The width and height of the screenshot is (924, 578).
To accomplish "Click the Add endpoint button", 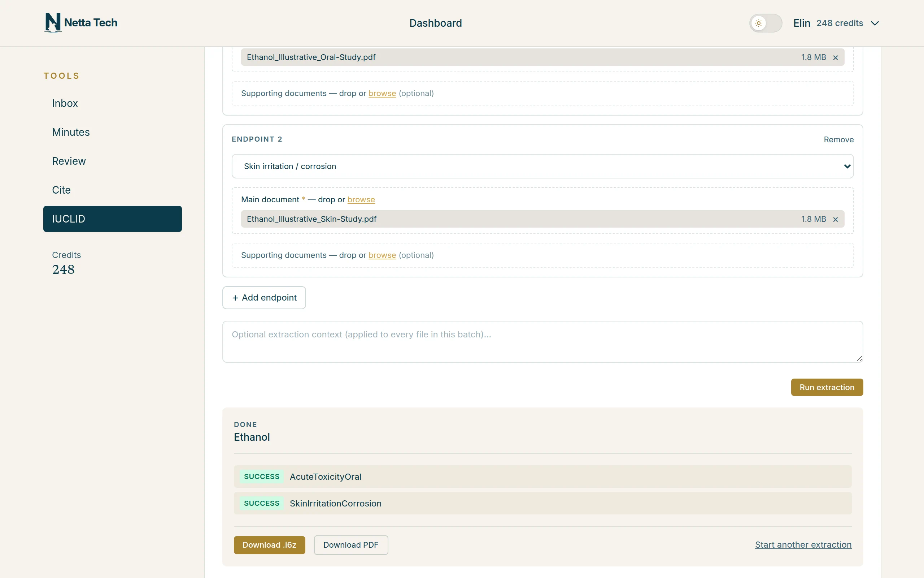I will (264, 298).
